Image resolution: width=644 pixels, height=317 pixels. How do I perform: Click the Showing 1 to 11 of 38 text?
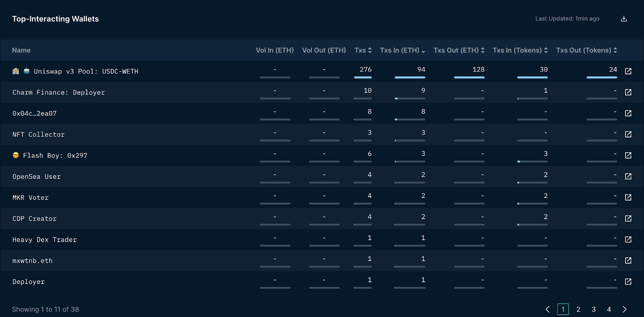45,309
